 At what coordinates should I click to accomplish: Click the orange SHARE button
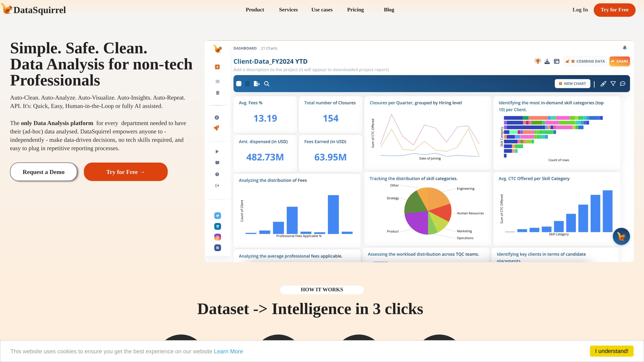620,62
